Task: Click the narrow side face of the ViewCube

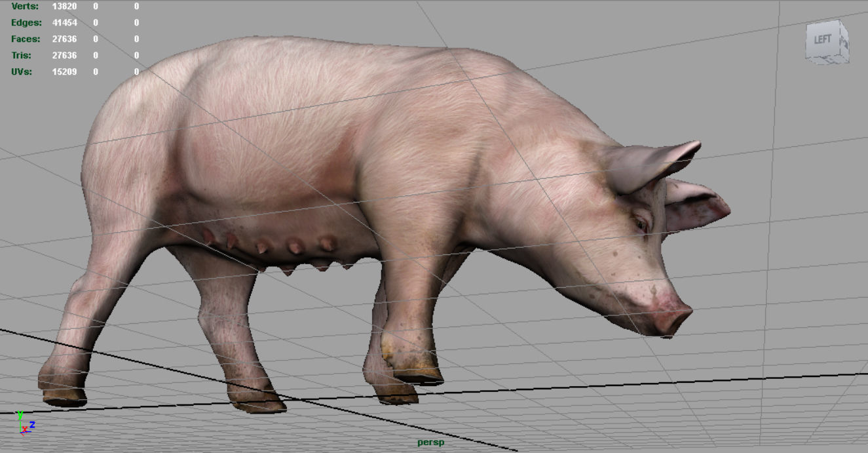Action: coord(844,41)
